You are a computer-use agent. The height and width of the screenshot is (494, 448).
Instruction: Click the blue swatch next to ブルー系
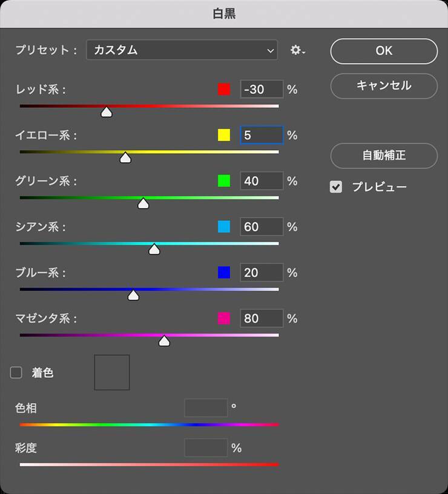[224, 272]
